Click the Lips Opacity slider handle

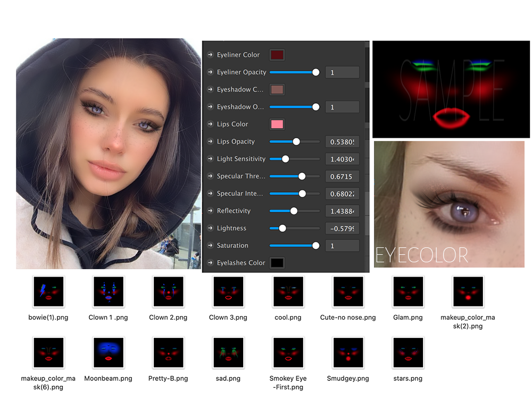tap(296, 142)
